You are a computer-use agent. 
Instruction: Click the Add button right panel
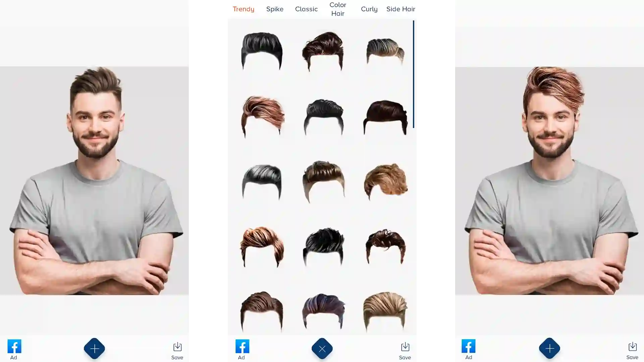click(550, 349)
